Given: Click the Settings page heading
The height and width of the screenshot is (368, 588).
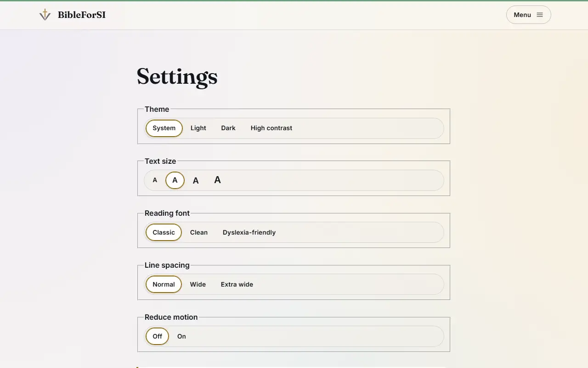Looking at the screenshot, I should (x=177, y=77).
